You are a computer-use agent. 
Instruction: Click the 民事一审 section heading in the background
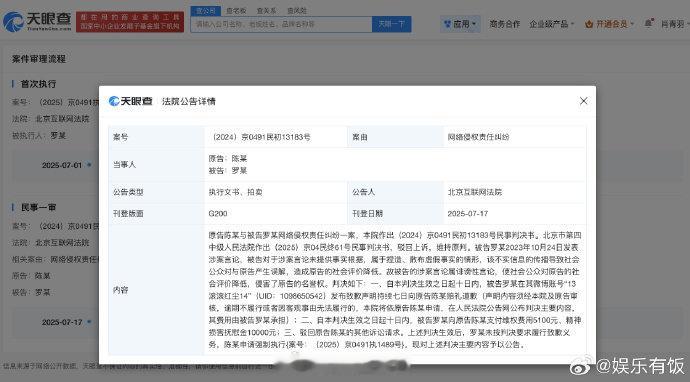point(38,207)
